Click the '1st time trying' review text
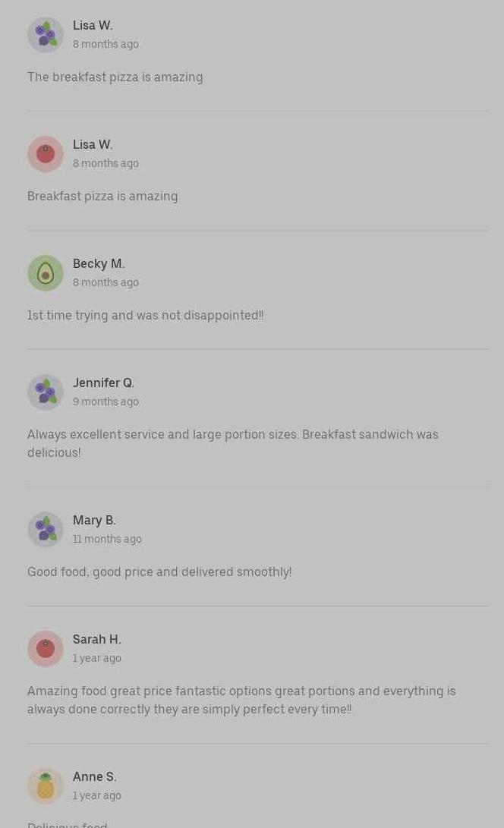Viewport: 504px width, 828px height. pos(145,315)
